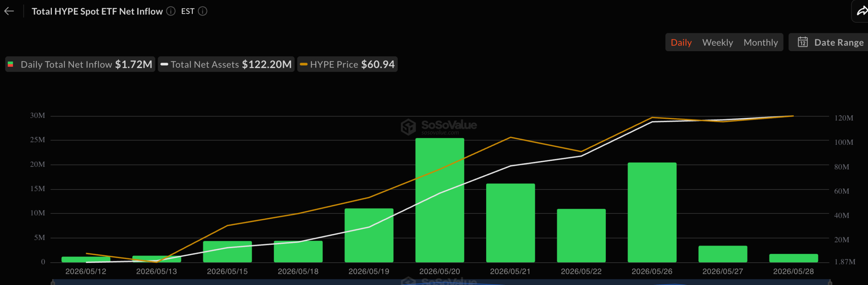The height and width of the screenshot is (285, 868).
Task: Click the calendar icon in Date Range
Action: click(x=803, y=42)
